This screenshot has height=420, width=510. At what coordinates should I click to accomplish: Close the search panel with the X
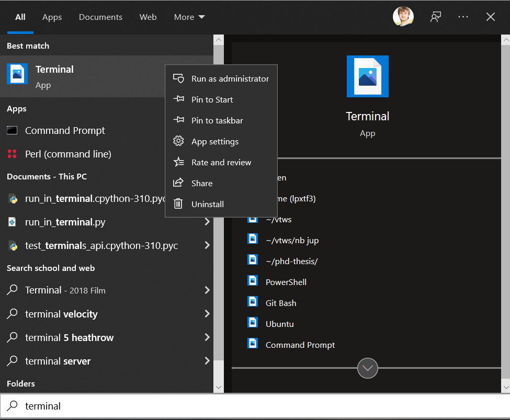(x=490, y=17)
